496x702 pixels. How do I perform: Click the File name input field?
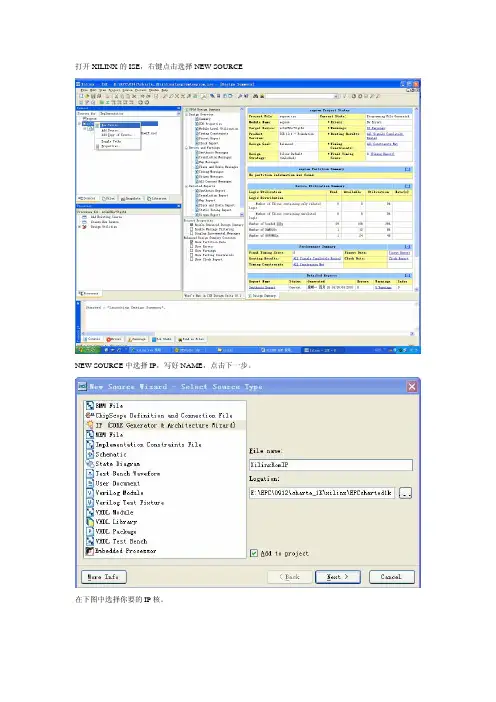click(331, 465)
